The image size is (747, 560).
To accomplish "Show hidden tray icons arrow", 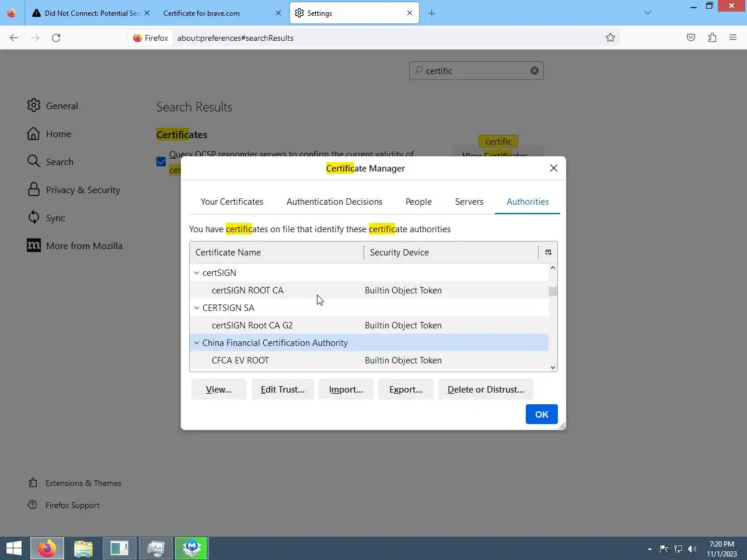I will pos(650,549).
